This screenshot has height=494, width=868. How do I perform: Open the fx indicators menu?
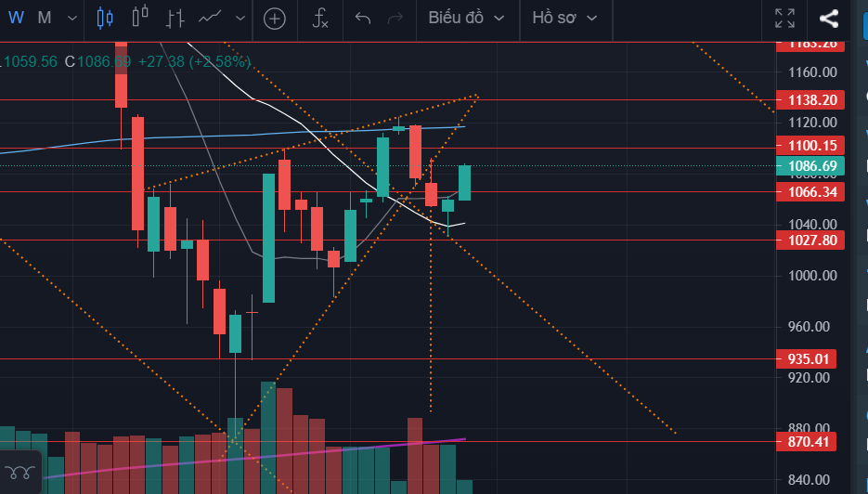click(x=320, y=18)
